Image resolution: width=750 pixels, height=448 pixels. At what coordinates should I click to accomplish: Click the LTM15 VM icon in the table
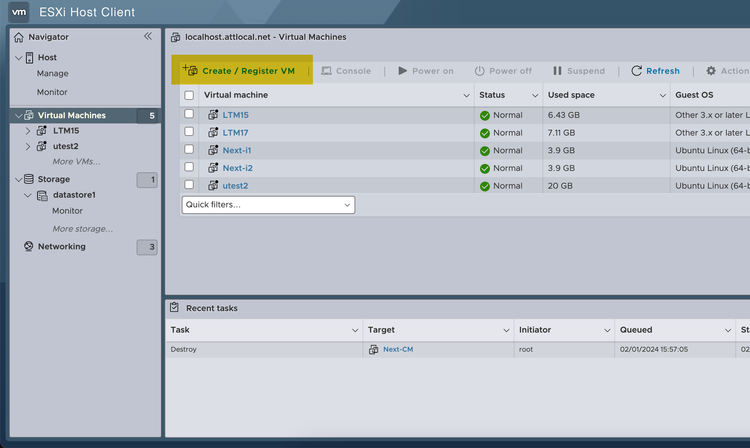click(213, 115)
